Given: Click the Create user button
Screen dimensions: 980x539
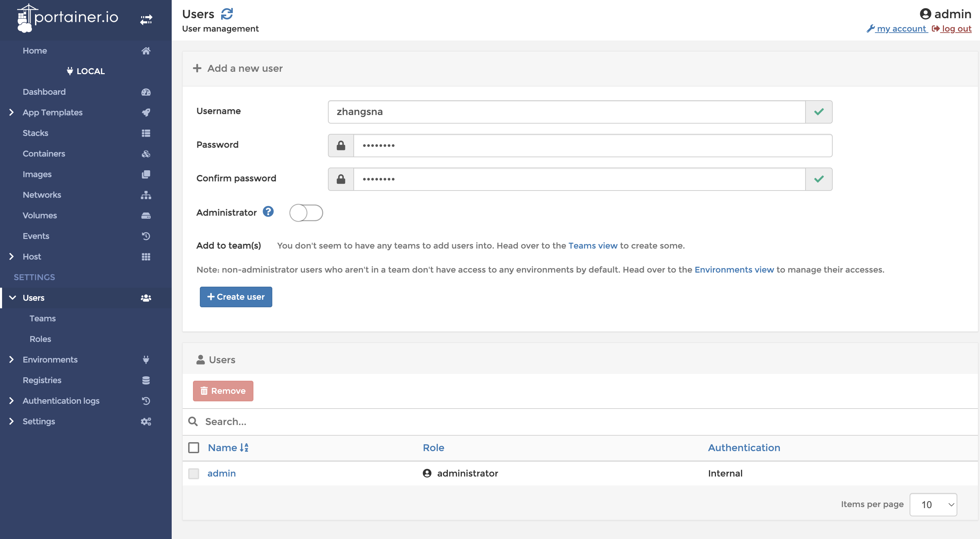Looking at the screenshot, I should [x=236, y=297].
